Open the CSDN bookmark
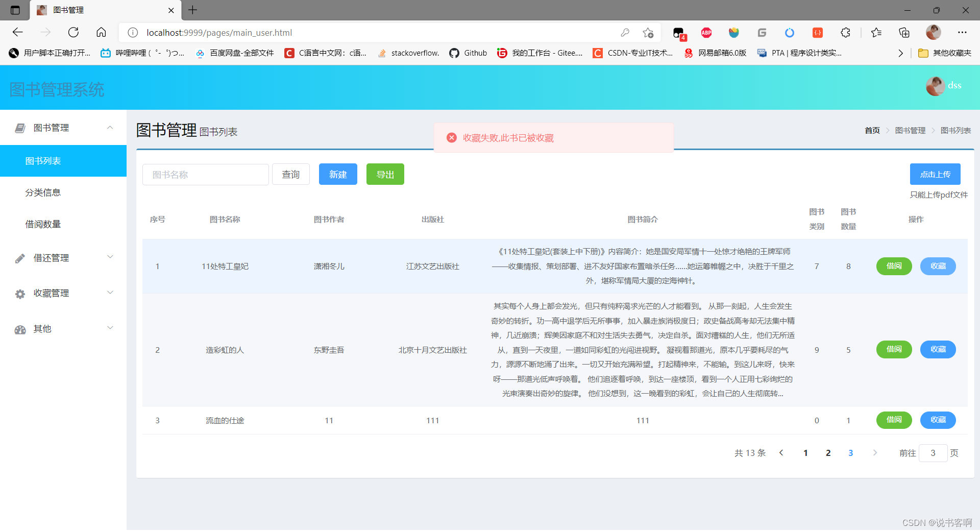Screen dimensions: 980x532 [633, 53]
